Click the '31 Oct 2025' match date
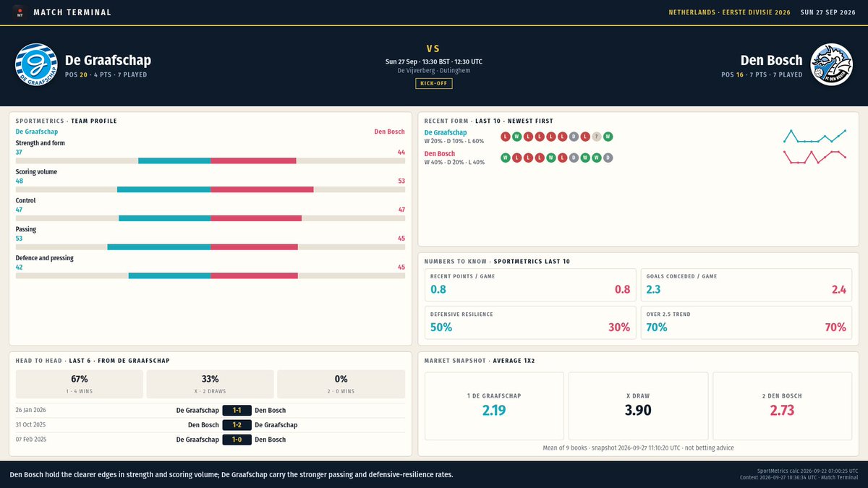Screen dimensions: 868x488 [31, 425]
